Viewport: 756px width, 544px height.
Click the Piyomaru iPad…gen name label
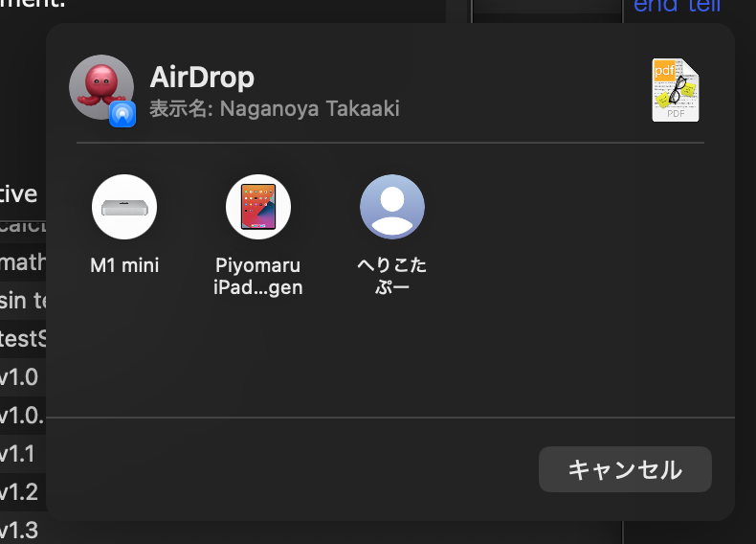click(x=258, y=276)
